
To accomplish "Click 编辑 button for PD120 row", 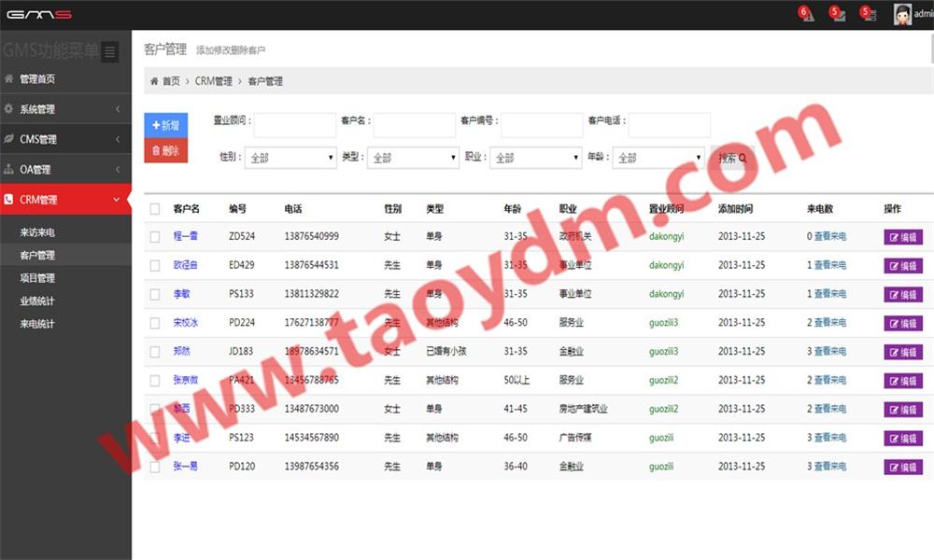I will pos(903,468).
